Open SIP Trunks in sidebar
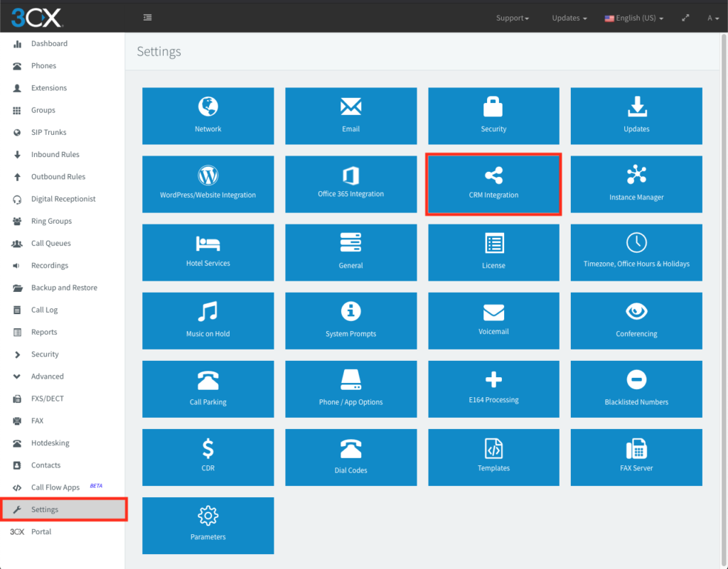This screenshot has height=569, width=728. pyautogui.click(x=63, y=132)
